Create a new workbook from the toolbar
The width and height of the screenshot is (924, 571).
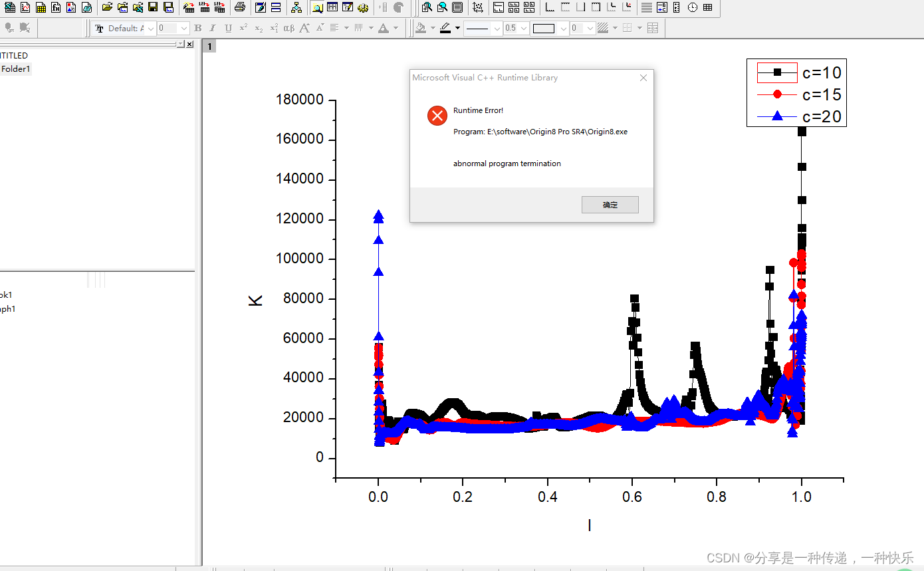pos(10,7)
